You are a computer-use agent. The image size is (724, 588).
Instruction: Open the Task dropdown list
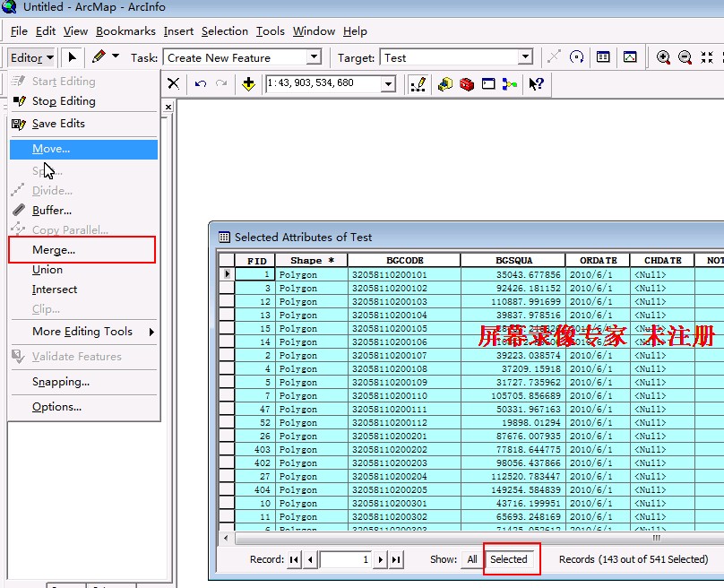point(314,57)
